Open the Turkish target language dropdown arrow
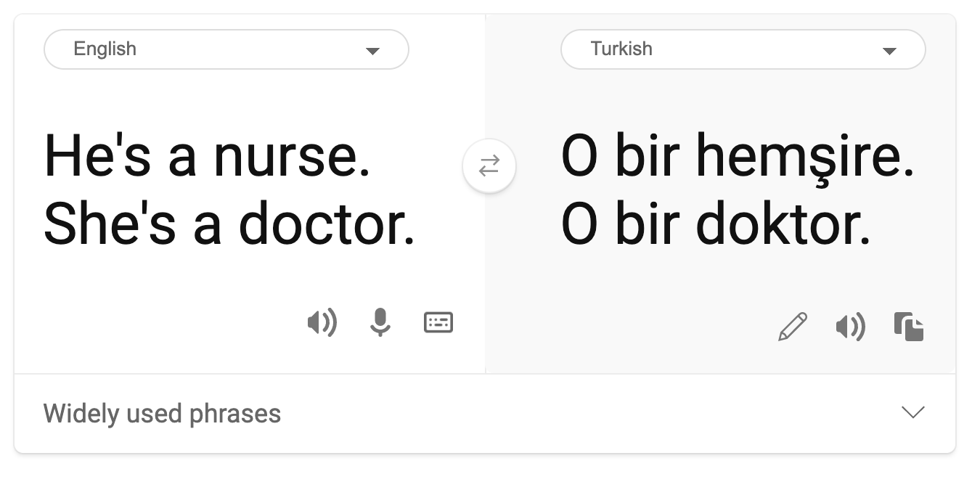This screenshot has height=482, width=980. coord(889,51)
